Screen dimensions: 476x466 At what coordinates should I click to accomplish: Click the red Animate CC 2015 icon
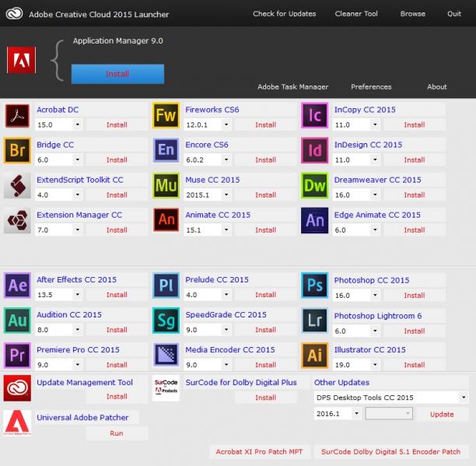click(166, 220)
